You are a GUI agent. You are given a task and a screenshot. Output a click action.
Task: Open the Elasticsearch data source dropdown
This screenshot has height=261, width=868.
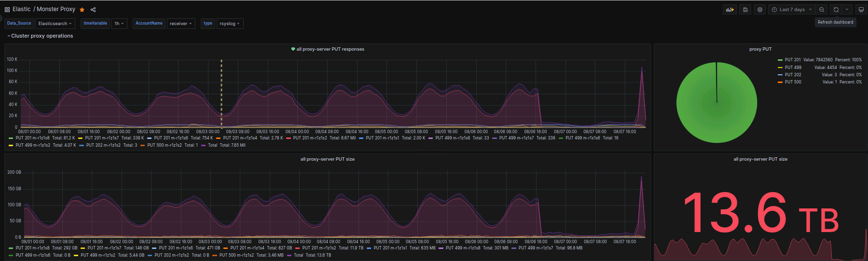(x=55, y=24)
